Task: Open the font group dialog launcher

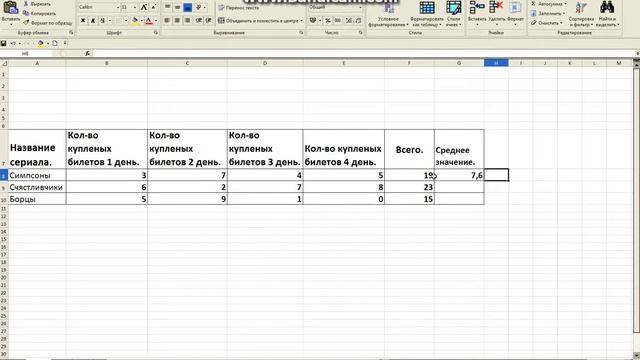Action: pos(156,33)
